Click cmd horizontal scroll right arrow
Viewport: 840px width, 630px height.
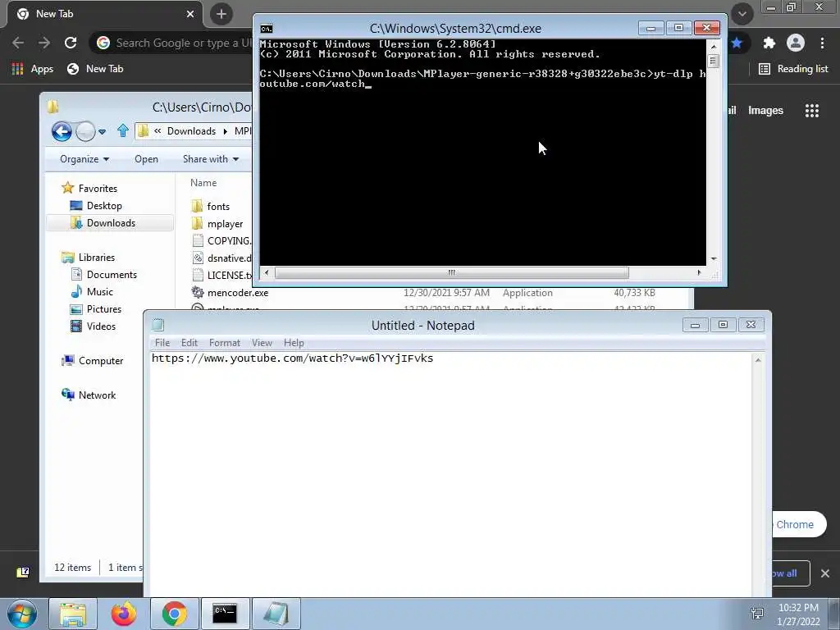[699, 272]
